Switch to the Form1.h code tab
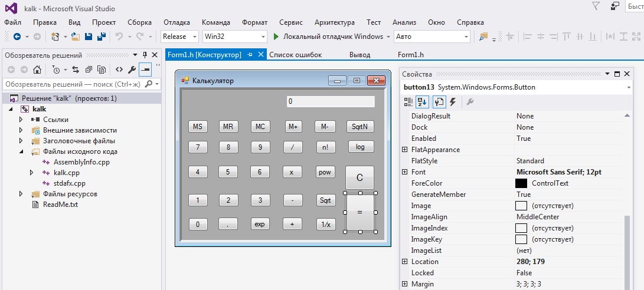This screenshot has width=644, height=290. pyautogui.click(x=411, y=55)
